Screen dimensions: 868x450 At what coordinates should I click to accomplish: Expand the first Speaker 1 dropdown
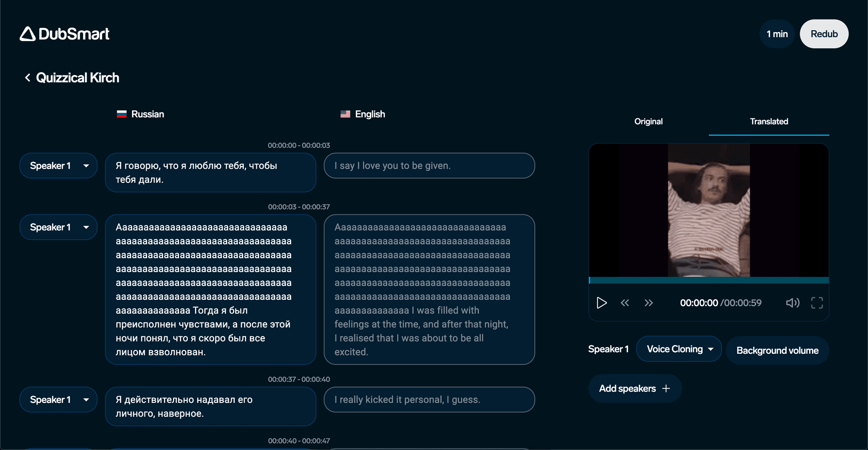58,166
